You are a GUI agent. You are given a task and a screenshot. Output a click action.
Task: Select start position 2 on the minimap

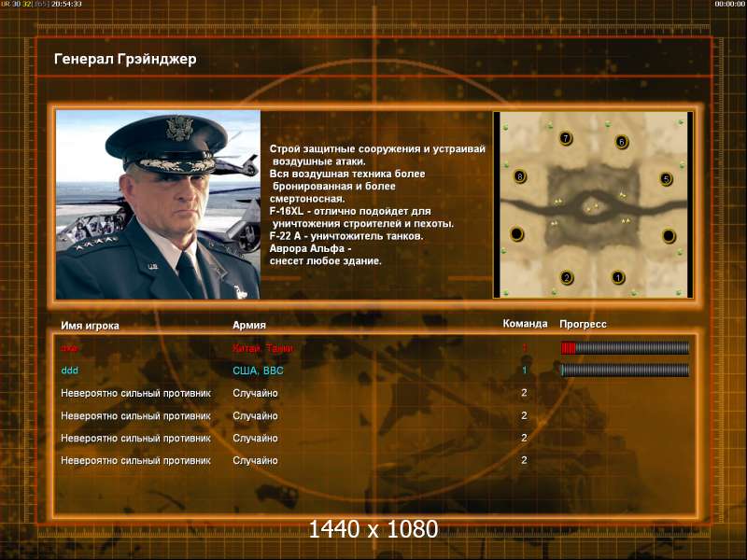(x=567, y=277)
